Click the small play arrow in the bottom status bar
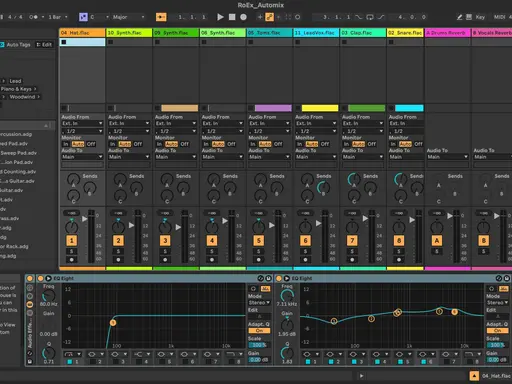The image size is (512, 384). (361, 376)
